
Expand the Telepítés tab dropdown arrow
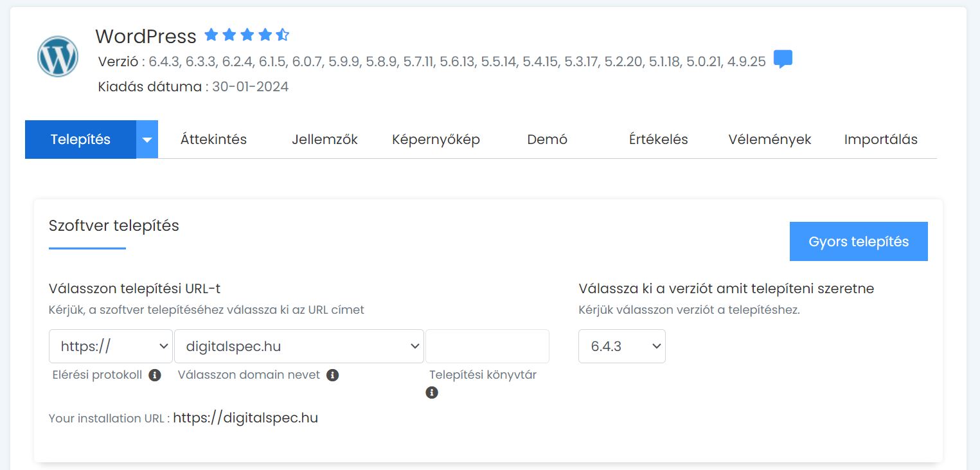[147, 140]
